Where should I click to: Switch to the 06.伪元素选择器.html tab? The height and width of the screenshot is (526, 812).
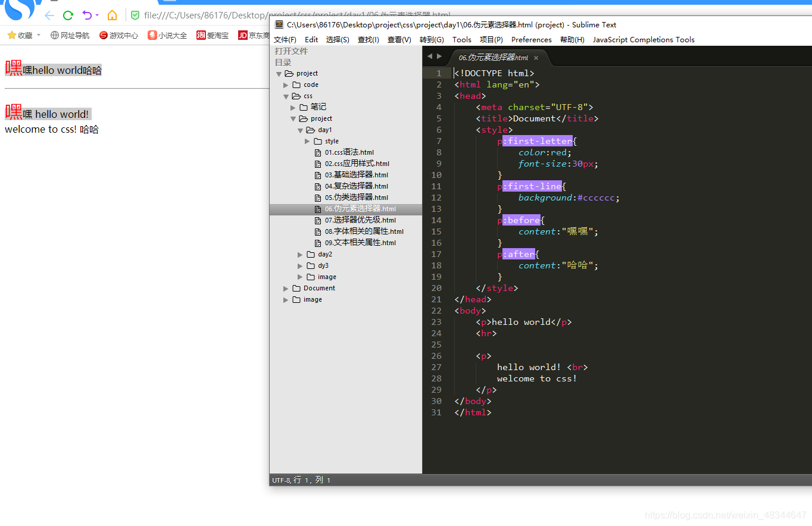tap(493, 58)
